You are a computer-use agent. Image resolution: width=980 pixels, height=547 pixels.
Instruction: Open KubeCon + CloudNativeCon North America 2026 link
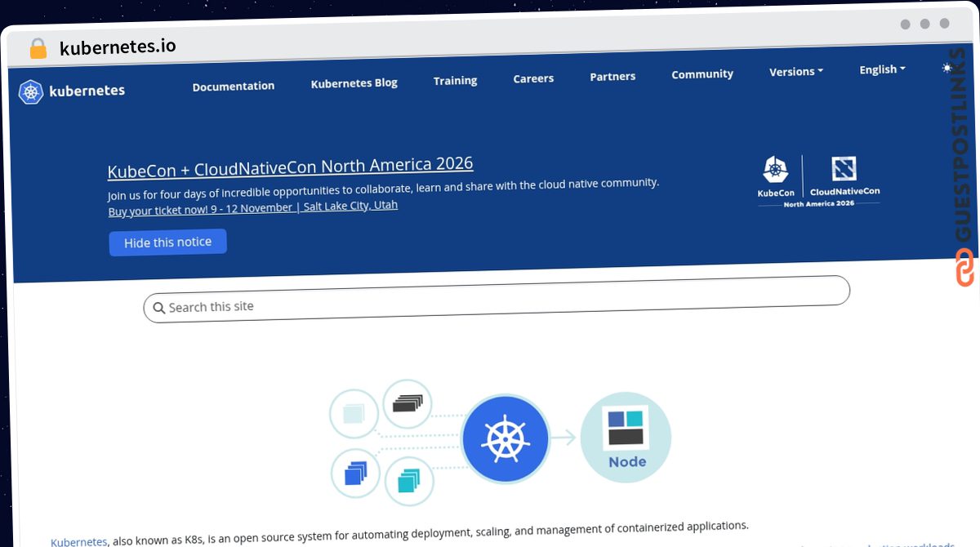click(x=291, y=167)
